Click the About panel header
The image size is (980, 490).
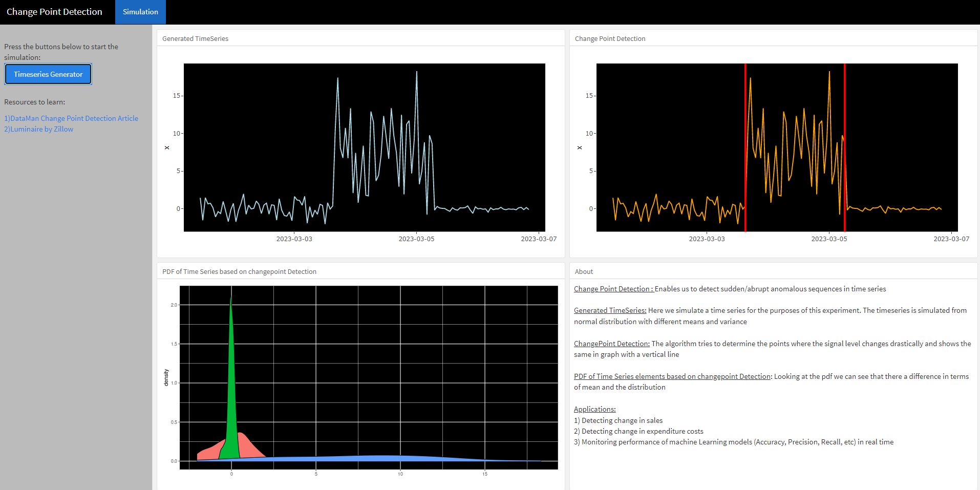click(x=583, y=271)
